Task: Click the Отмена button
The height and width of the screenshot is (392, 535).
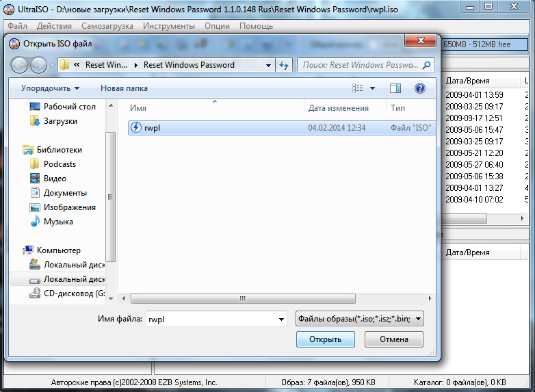Action: [394, 339]
